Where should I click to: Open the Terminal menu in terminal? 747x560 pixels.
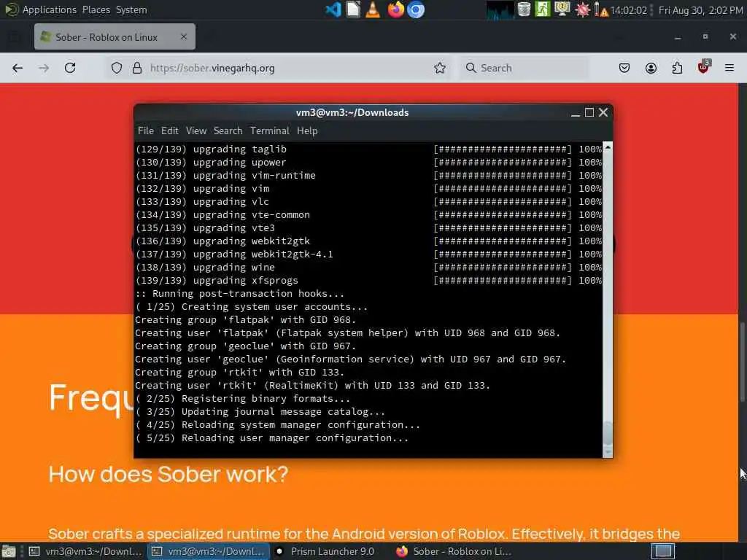270,131
